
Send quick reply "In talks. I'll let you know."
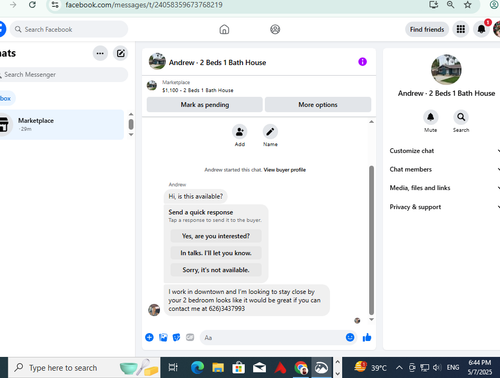pos(216,253)
